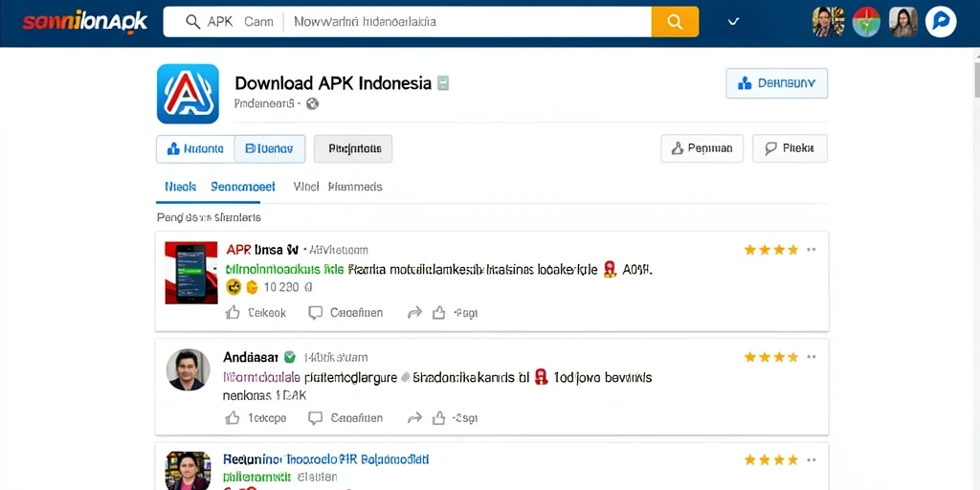This screenshot has width=980, height=490.
Task: Click the phone thumbnail in the first post
Action: pyautogui.click(x=191, y=273)
